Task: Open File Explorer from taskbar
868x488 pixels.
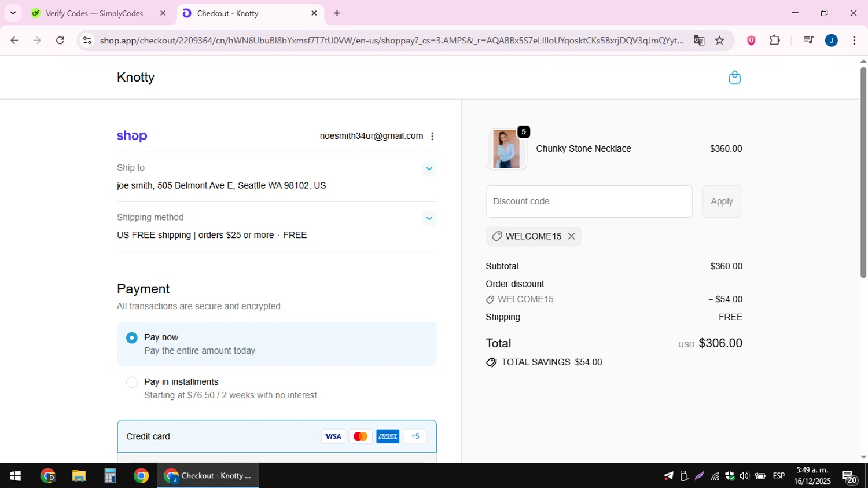Action: [79, 476]
